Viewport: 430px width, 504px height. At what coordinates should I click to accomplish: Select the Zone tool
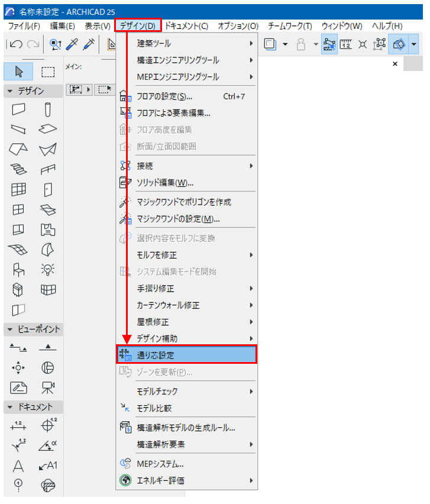[48, 230]
